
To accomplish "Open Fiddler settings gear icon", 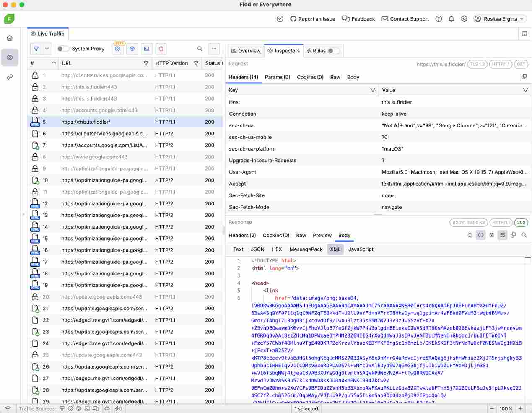I will click(x=464, y=19).
